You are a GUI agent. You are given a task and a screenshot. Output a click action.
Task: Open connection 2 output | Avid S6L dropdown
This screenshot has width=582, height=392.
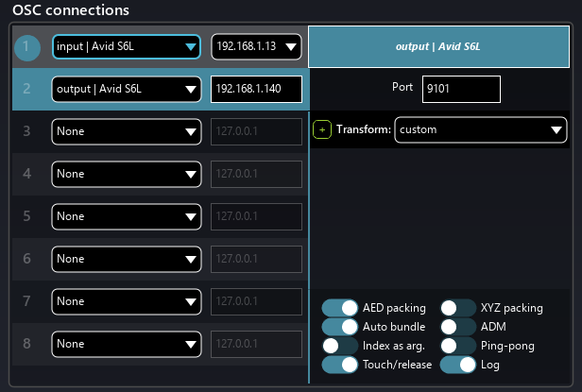127,90
